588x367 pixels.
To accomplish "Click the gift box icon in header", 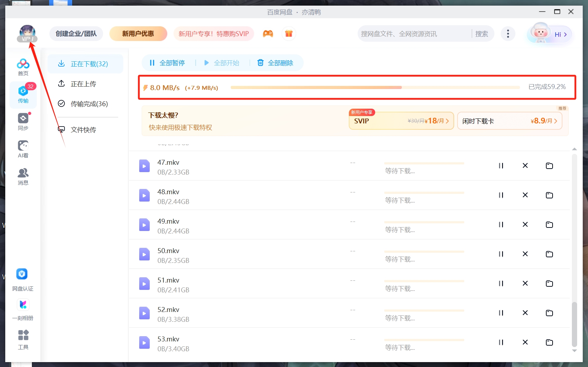I will tap(289, 34).
